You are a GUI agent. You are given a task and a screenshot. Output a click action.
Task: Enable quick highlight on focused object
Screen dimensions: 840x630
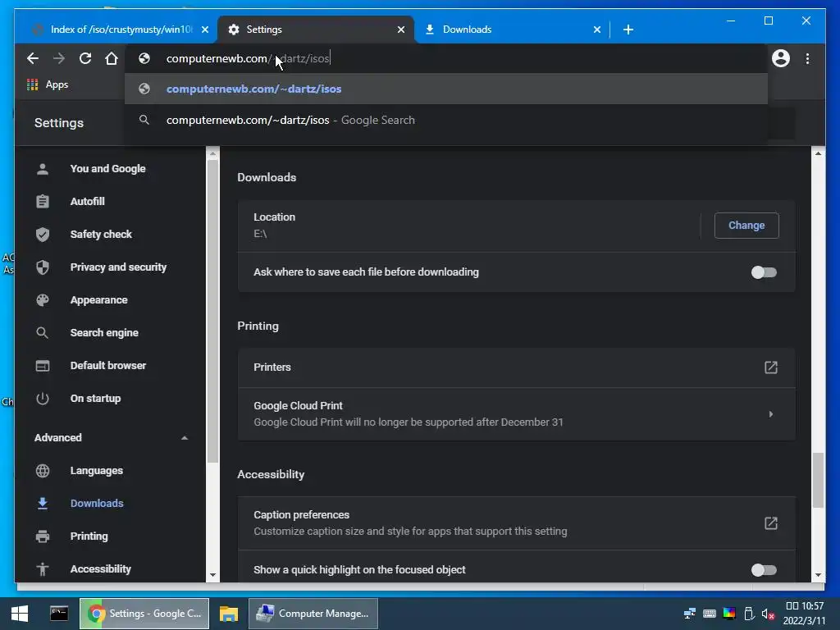(x=764, y=570)
